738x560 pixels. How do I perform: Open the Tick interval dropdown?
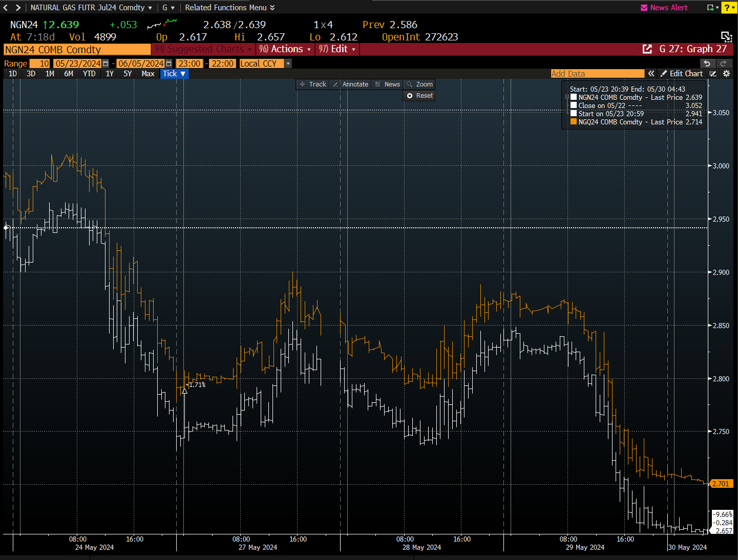click(174, 74)
